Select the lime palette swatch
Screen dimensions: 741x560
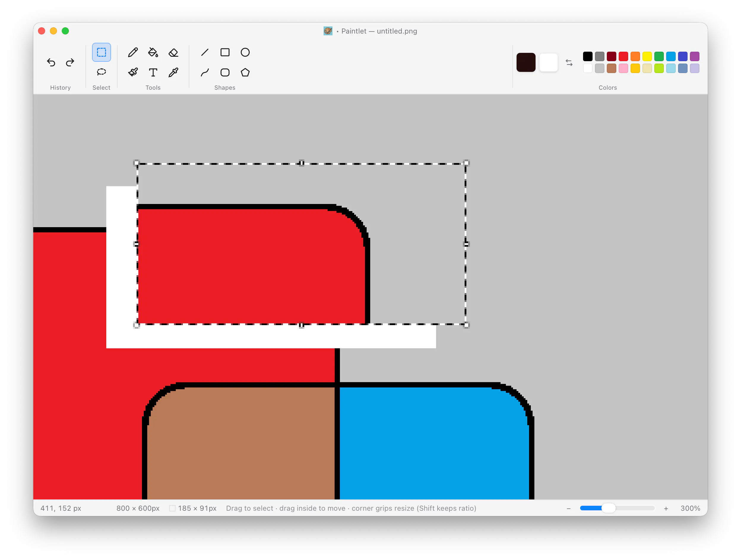pyautogui.click(x=659, y=68)
